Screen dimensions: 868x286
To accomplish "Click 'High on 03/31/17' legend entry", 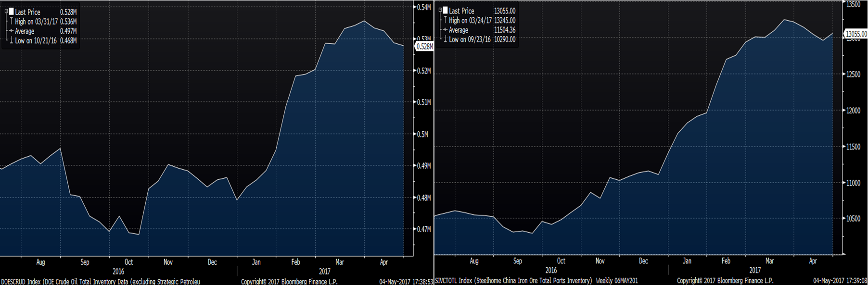I will (x=36, y=22).
